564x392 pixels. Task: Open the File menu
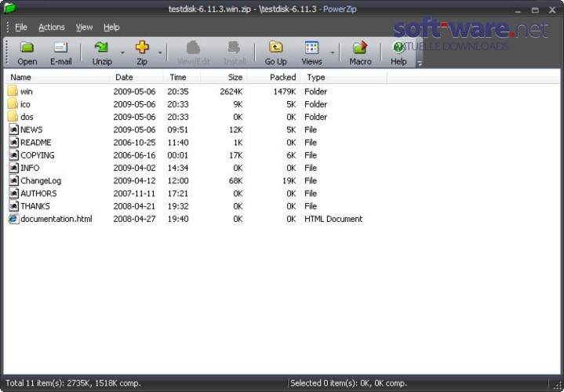[x=21, y=27]
